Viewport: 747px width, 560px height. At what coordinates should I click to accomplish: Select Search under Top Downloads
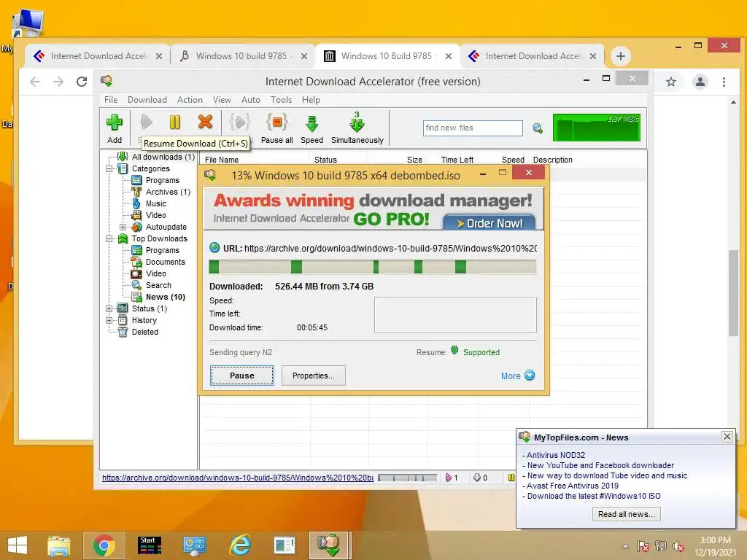point(158,285)
